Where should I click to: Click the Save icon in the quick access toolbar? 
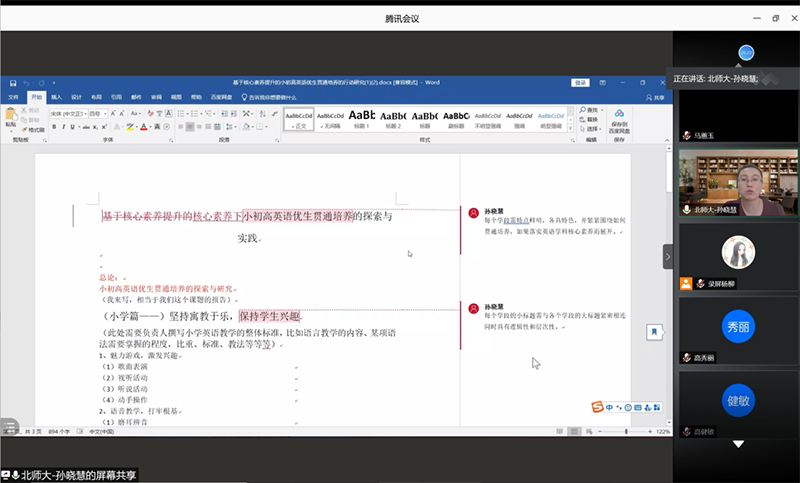click(x=11, y=82)
